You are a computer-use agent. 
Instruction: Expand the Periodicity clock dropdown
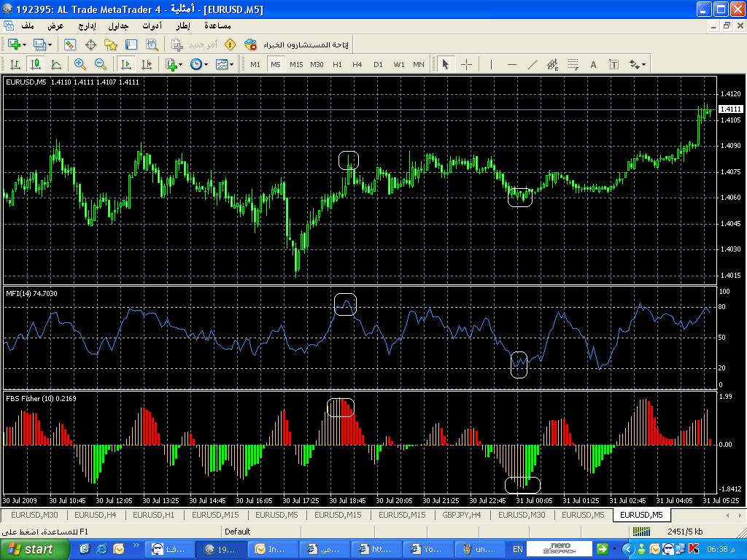point(198,64)
